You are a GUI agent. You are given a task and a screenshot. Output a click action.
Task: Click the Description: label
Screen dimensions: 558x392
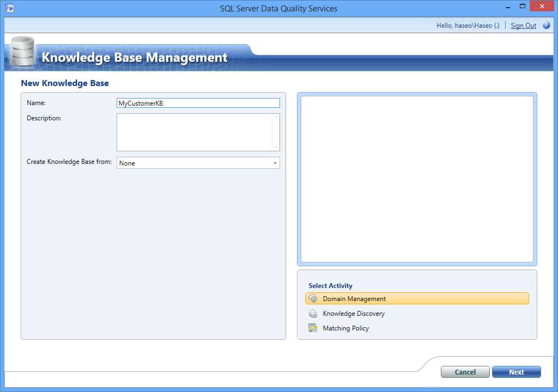(44, 118)
